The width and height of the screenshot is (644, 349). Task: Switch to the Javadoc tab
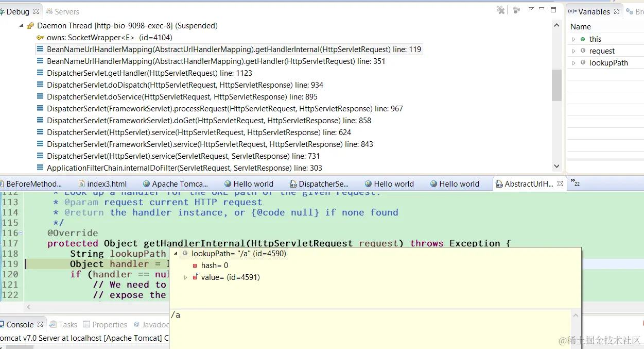point(151,324)
